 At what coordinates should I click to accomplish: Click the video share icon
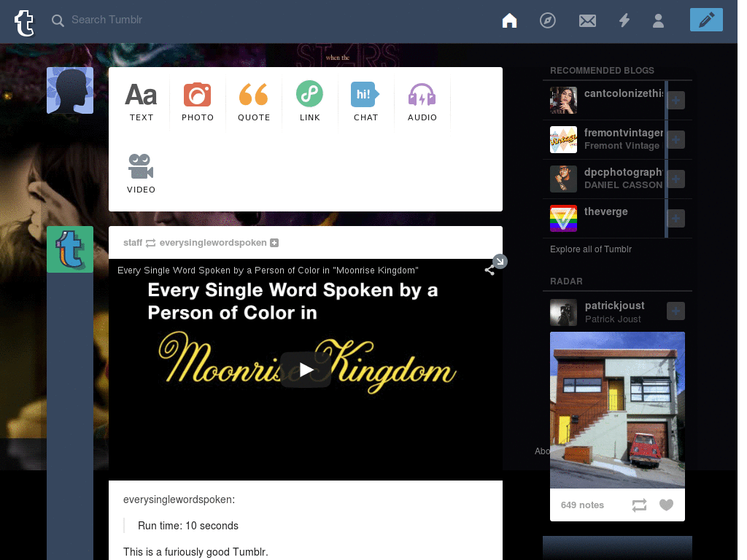pyautogui.click(x=489, y=271)
